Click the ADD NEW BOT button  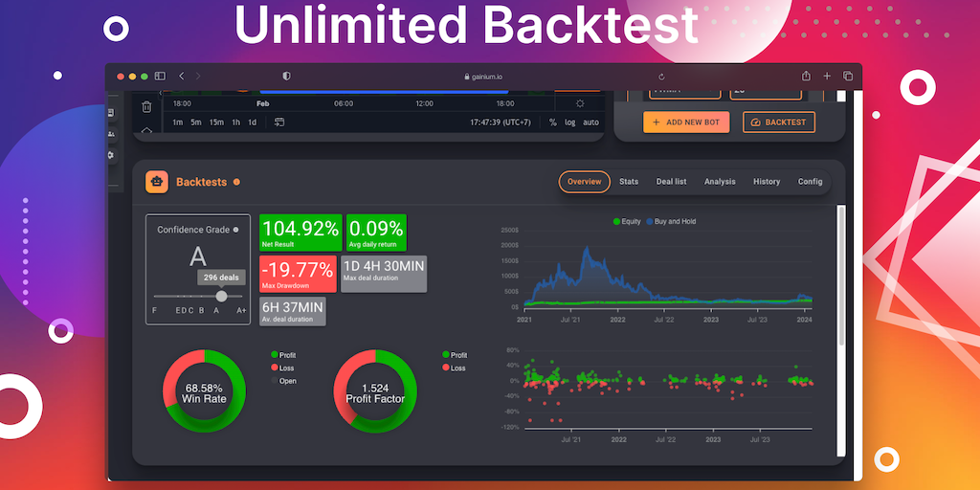(x=686, y=122)
